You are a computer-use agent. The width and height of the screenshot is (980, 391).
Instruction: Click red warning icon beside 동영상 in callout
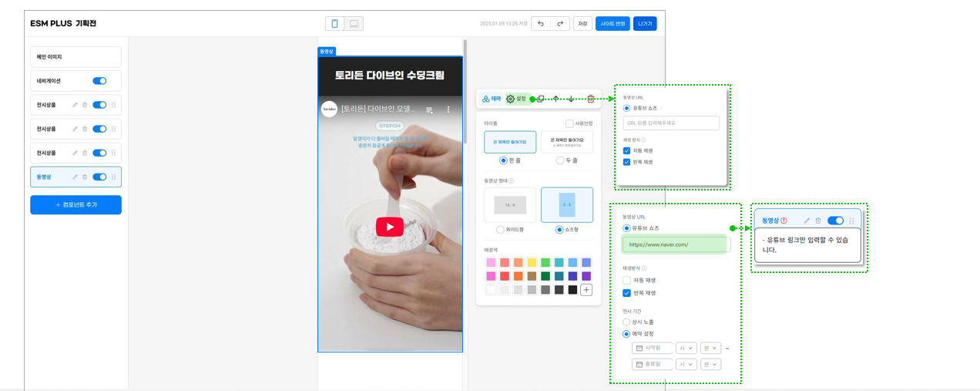[x=784, y=221]
